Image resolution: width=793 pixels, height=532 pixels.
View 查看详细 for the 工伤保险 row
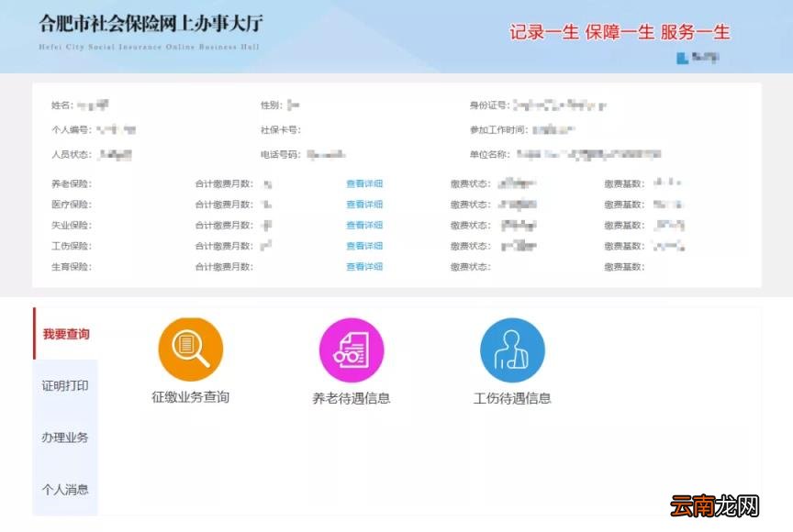(364, 246)
